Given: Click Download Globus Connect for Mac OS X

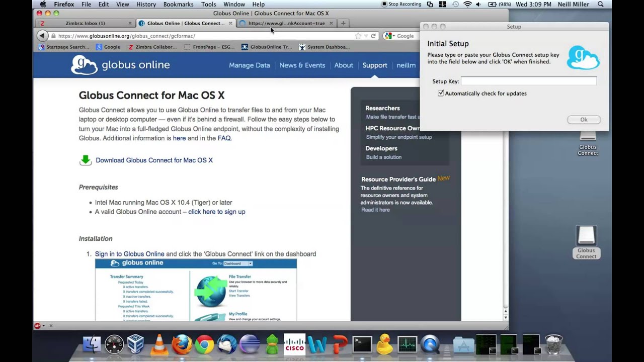Looking at the screenshot, I should (154, 160).
